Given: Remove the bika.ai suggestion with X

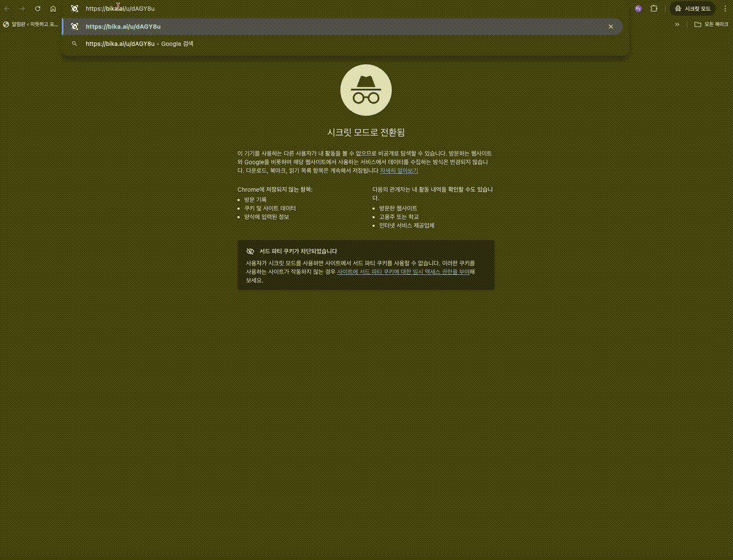Looking at the screenshot, I should pos(610,26).
